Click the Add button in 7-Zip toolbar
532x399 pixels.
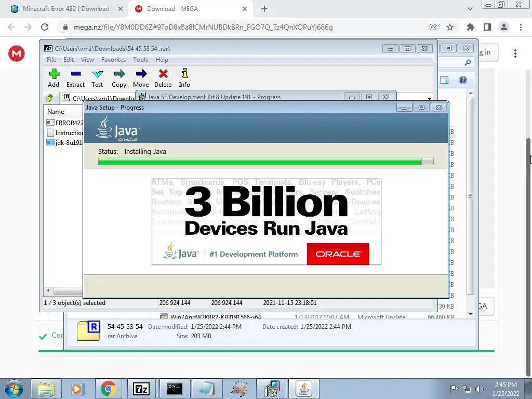(x=54, y=78)
